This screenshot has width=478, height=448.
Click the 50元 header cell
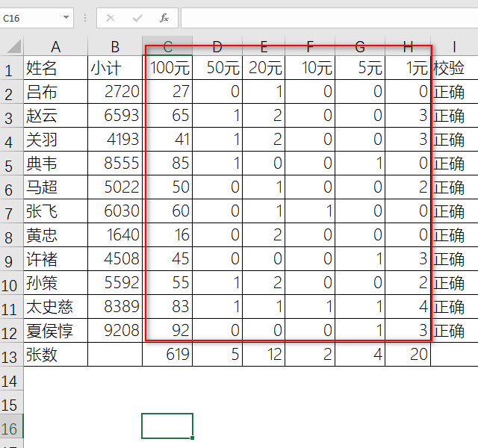click(217, 68)
